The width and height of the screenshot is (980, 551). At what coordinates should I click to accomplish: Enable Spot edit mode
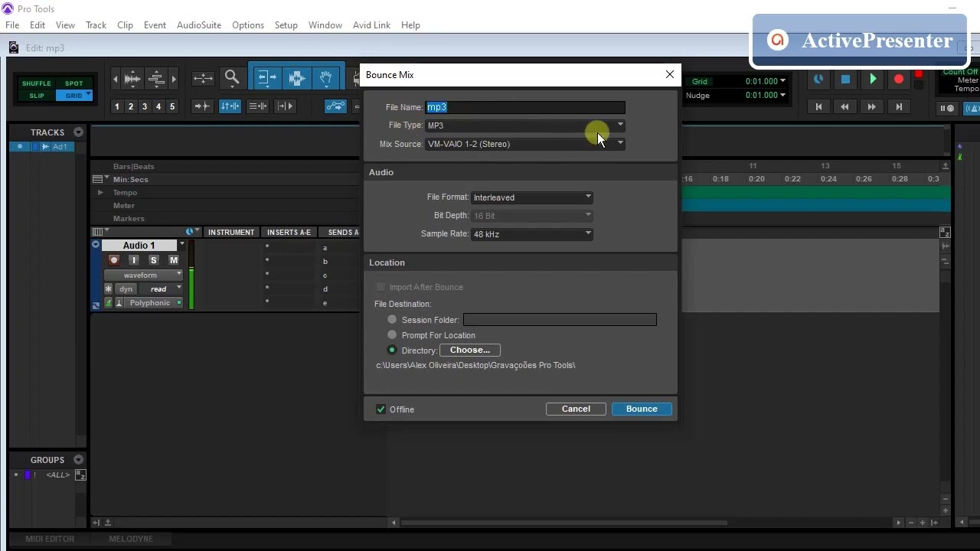pos(73,83)
